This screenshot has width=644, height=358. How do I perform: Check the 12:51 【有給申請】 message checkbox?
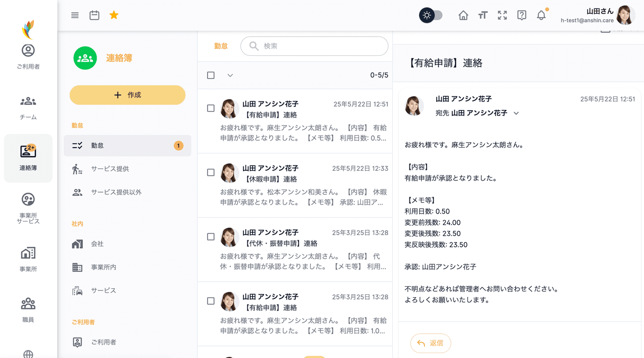[x=211, y=108]
